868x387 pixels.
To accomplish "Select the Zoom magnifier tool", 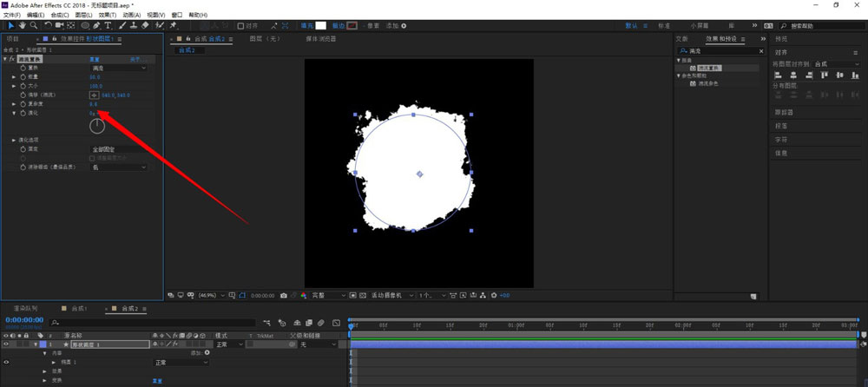I will [x=33, y=25].
